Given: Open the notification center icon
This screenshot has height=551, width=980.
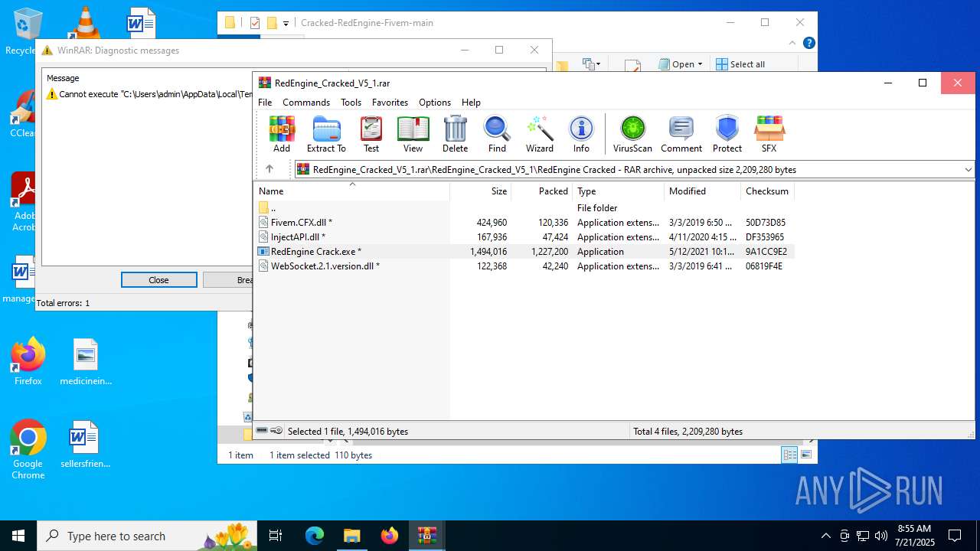Looking at the screenshot, I should pos(955,536).
